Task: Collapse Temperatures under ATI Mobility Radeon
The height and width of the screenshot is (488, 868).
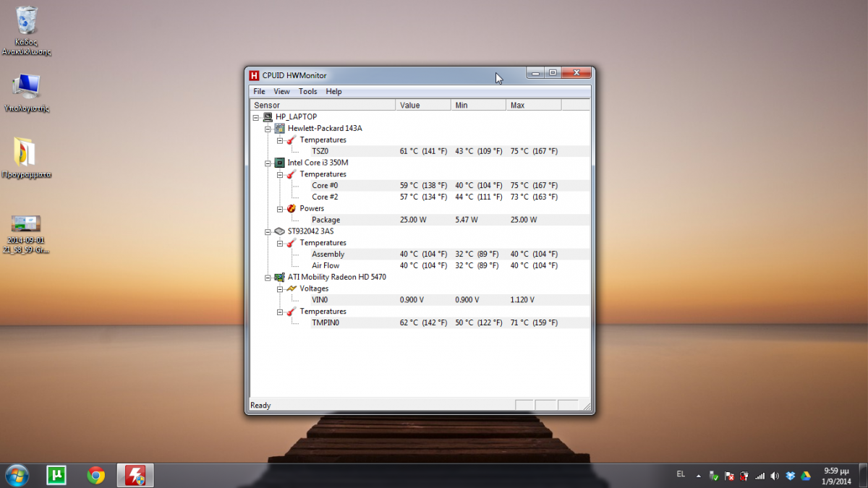Action: pyautogui.click(x=280, y=312)
